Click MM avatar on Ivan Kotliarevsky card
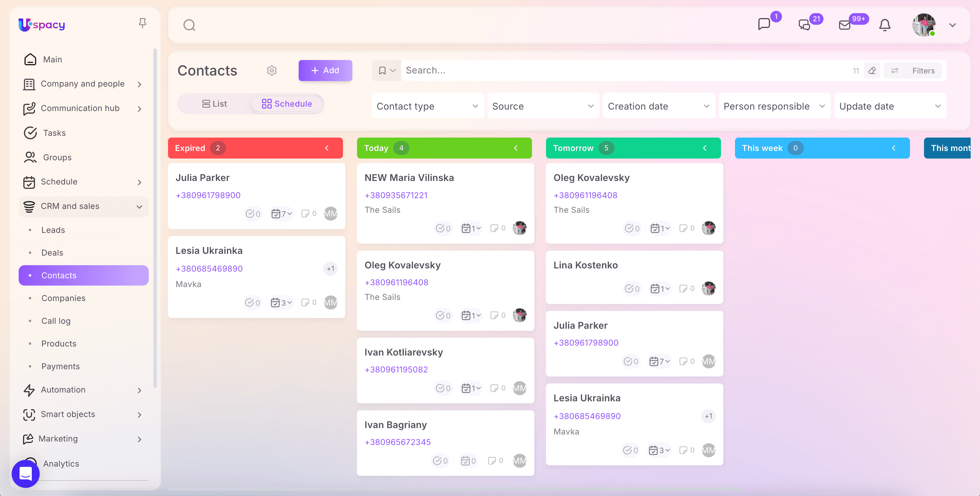The height and width of the screenshot is (496, 980). click(x=519, y=388)
